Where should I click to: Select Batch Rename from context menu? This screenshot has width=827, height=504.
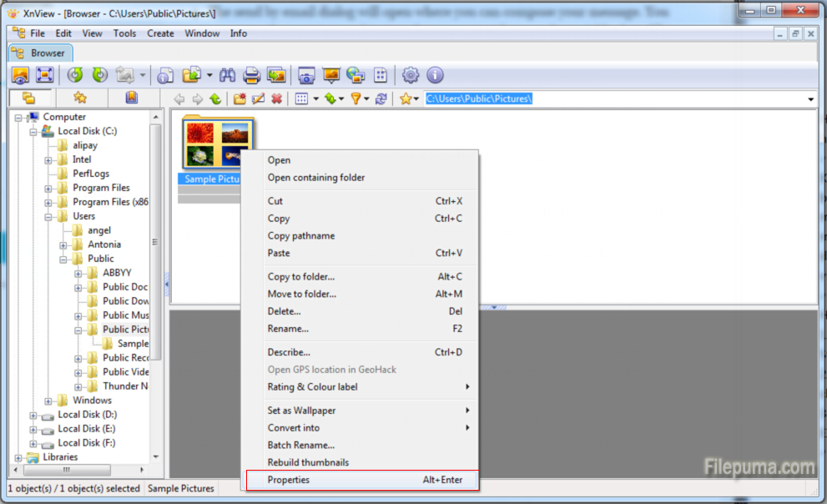(300, 445)
